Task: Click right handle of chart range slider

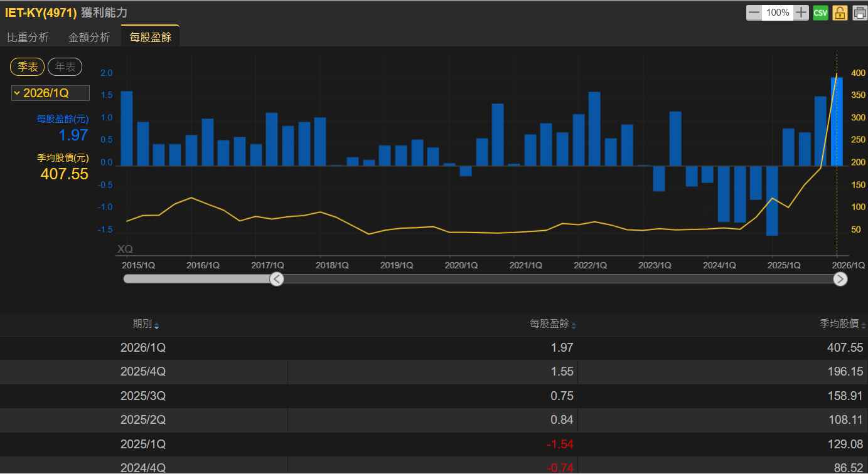Action: click(x=840, y=279)
